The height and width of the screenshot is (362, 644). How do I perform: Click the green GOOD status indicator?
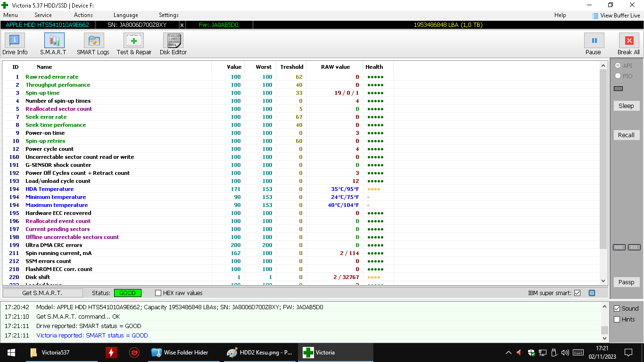pos(127,293)
